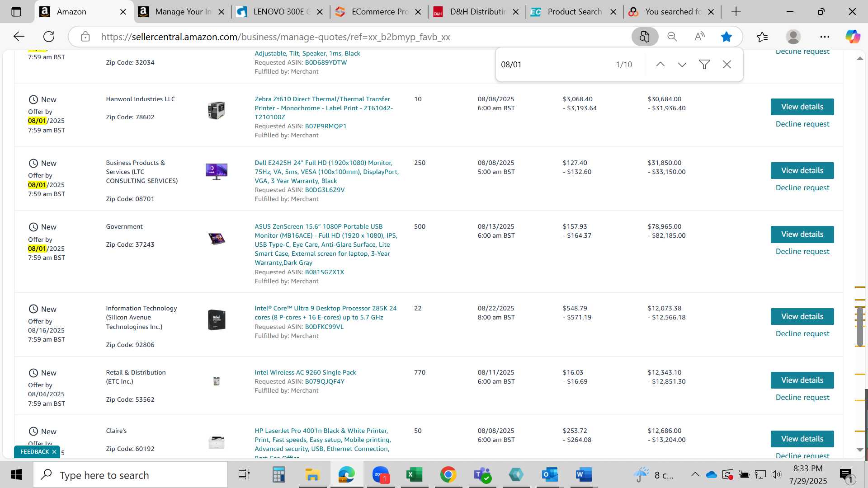Click the Zebra label printer thumbnail
This screenshot has height=488, width=868.
point(217,110)
